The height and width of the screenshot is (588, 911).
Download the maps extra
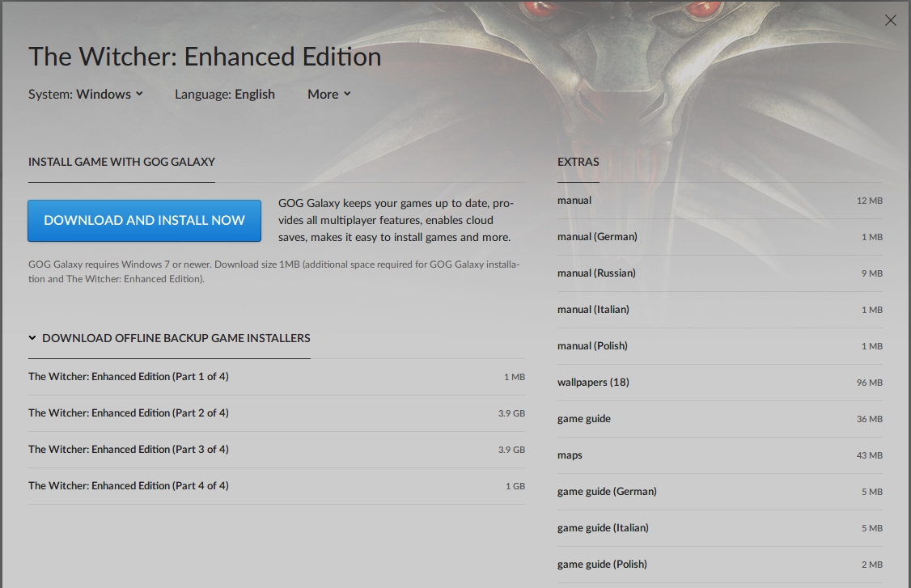(x=720, y=455)
